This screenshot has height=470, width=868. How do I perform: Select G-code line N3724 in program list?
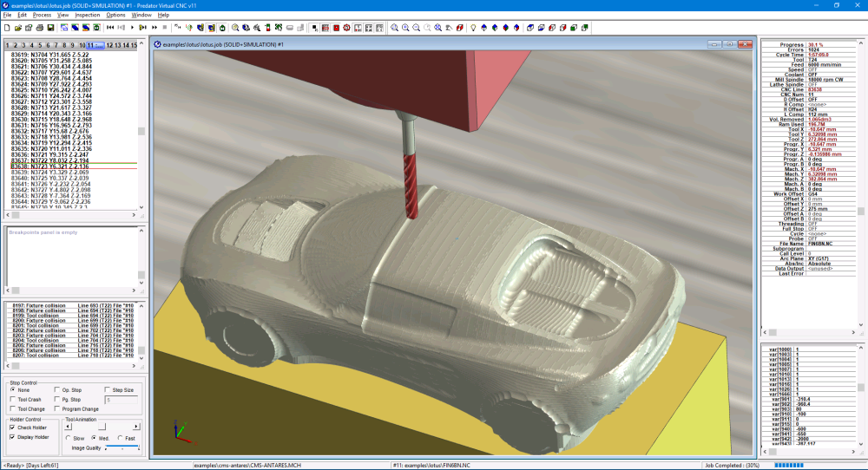pos(52,173)
